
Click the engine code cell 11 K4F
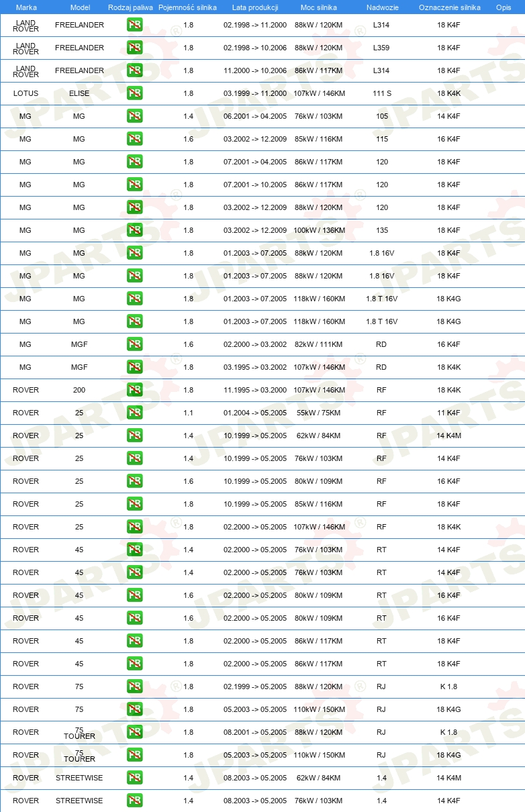(x=448, y=413)
